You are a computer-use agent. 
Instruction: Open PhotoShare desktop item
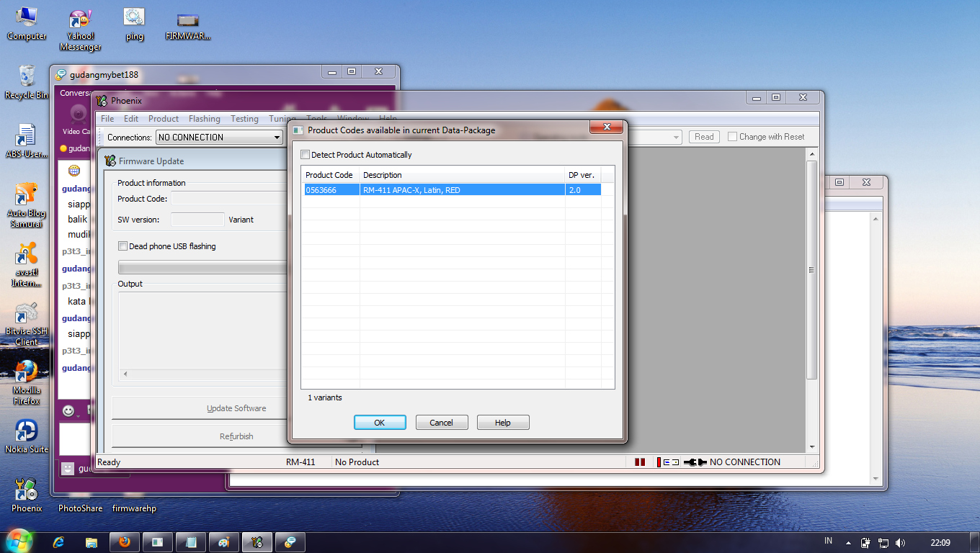[80, 508]
